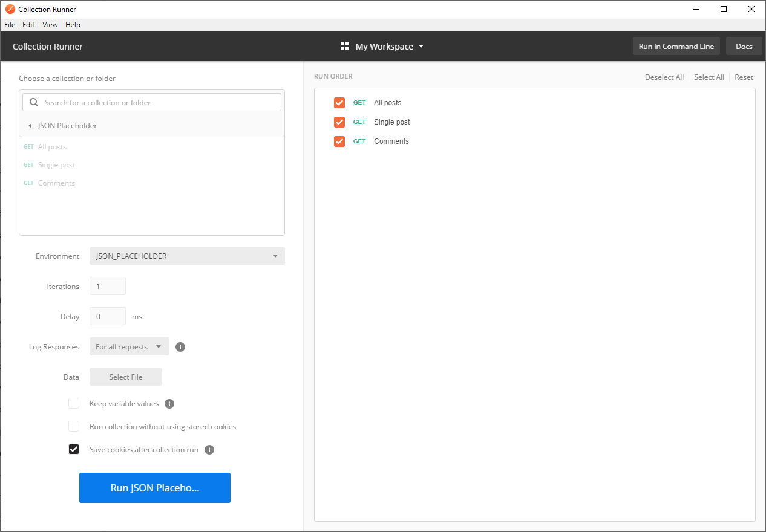The width and height of the screenshot is (766, 532).
Task: Enable Keep variable values checkbox
Action: [x=74, y=404]
